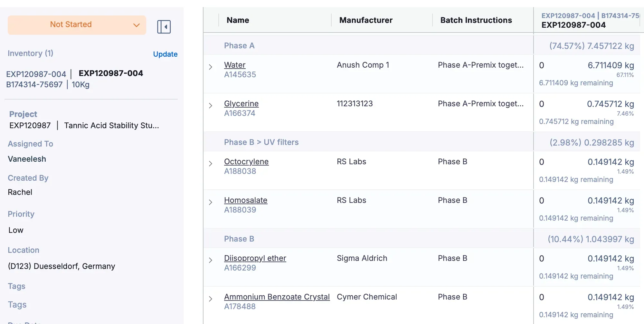This screenshot has width=644, height=324.
Task: Open the Diisopropyl ether link
Action: (255, 258)
